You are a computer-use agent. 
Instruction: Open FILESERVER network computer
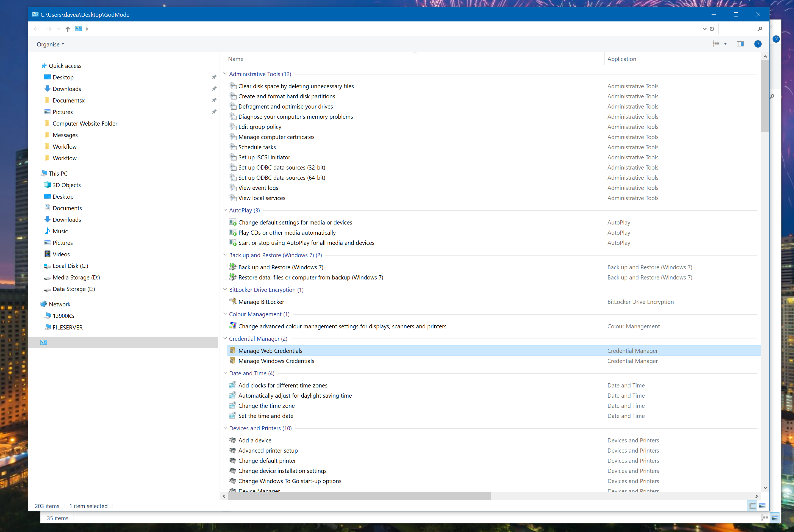coord(68,327)
